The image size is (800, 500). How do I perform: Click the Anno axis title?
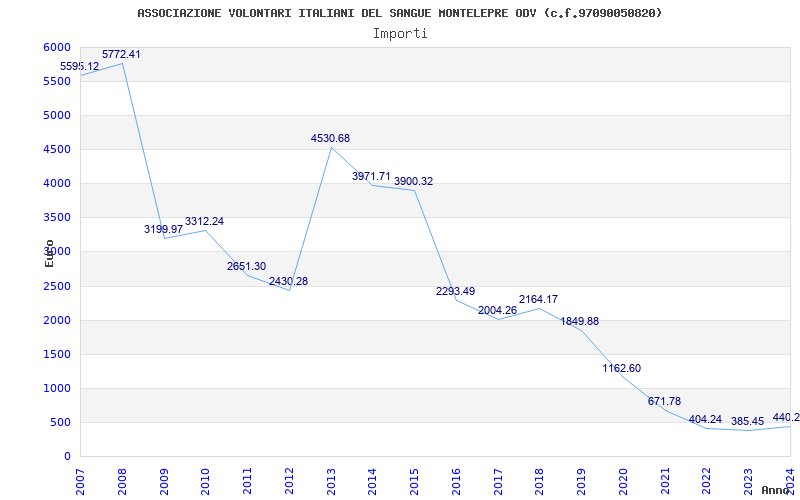coord(776,490)
